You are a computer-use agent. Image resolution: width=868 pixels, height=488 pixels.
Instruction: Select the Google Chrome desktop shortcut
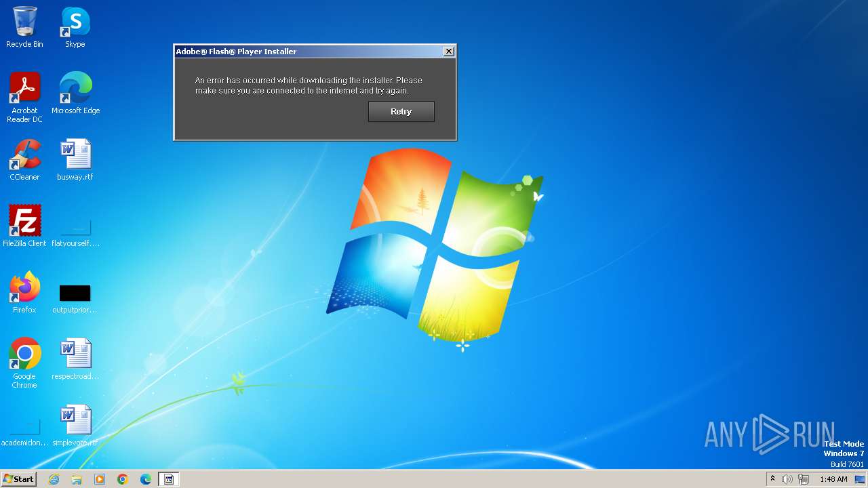pos(24,363)
